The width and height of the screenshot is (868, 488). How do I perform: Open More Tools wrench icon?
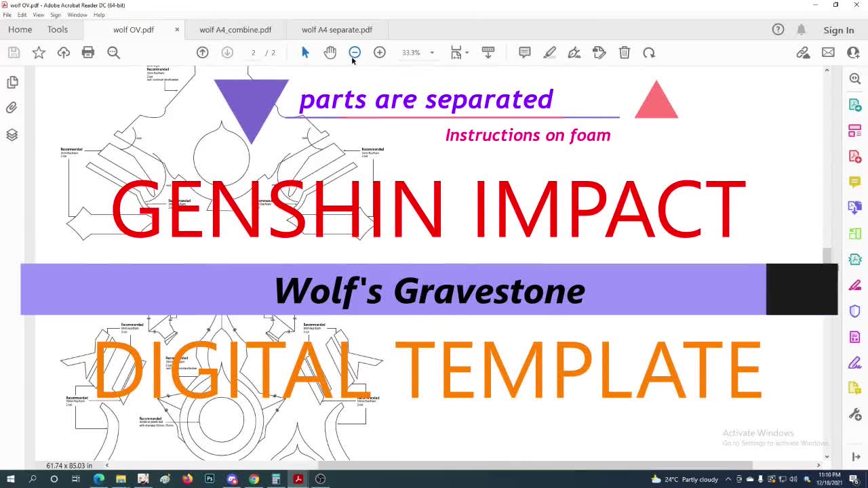pos(855,414)
